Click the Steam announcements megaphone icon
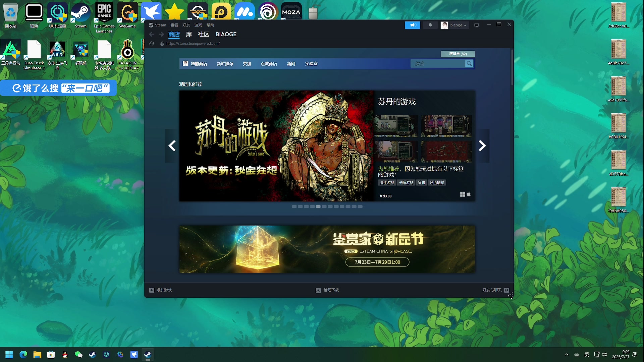Screen dimensions: 644x362 [413, 25]
